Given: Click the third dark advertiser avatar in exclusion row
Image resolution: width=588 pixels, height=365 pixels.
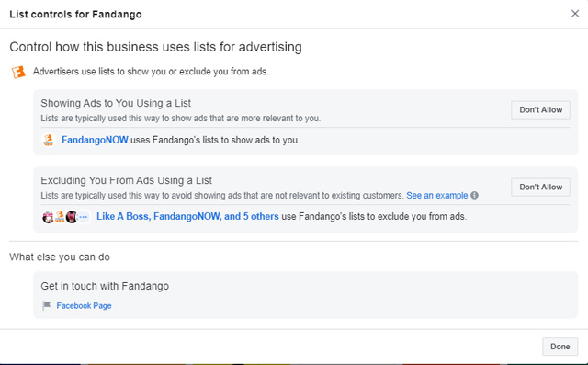Looking at the screenshot, I should click(72, 217).
